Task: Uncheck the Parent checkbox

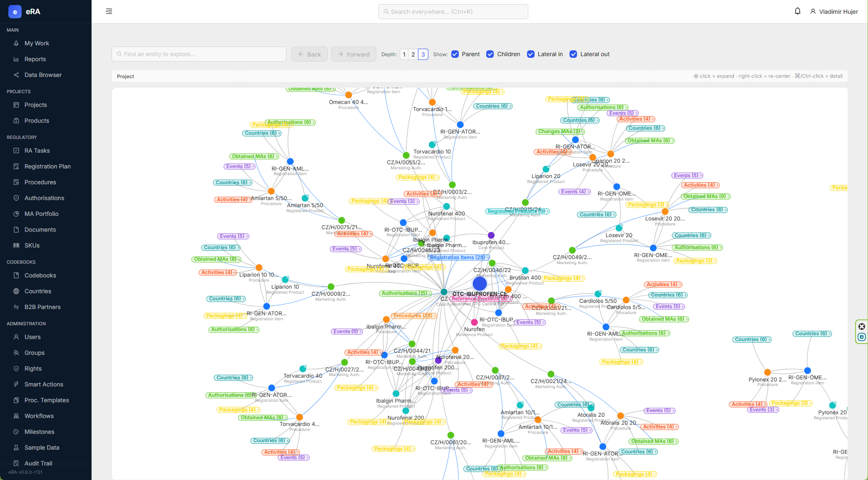Action: click(455, 54)
